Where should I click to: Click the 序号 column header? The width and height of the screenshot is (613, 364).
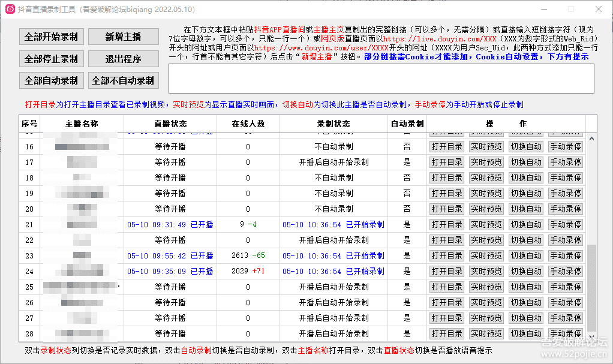click(x=29, y=124)
